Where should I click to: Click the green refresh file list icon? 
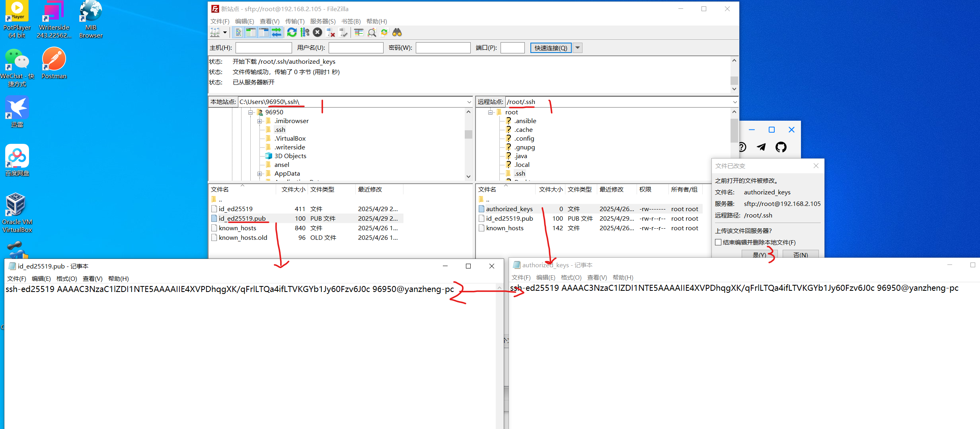(x=292, y=33)
